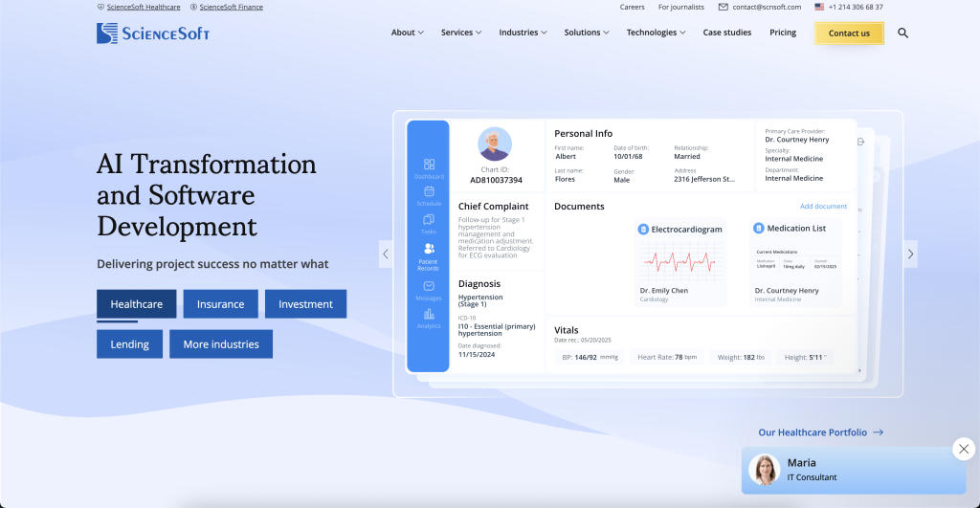Click the Electrocardiogram document icon
This screenshot has height=508, width=980.
642,230
